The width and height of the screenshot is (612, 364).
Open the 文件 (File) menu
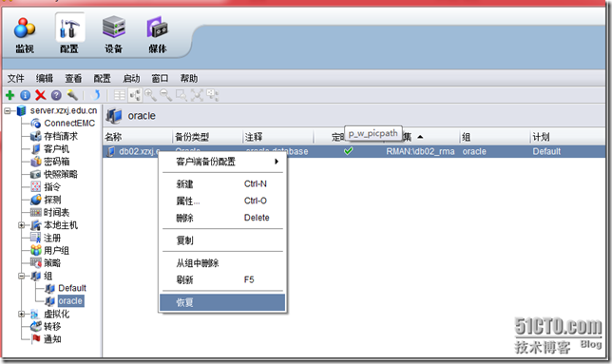pyautogui.click(x=16, y=79)
